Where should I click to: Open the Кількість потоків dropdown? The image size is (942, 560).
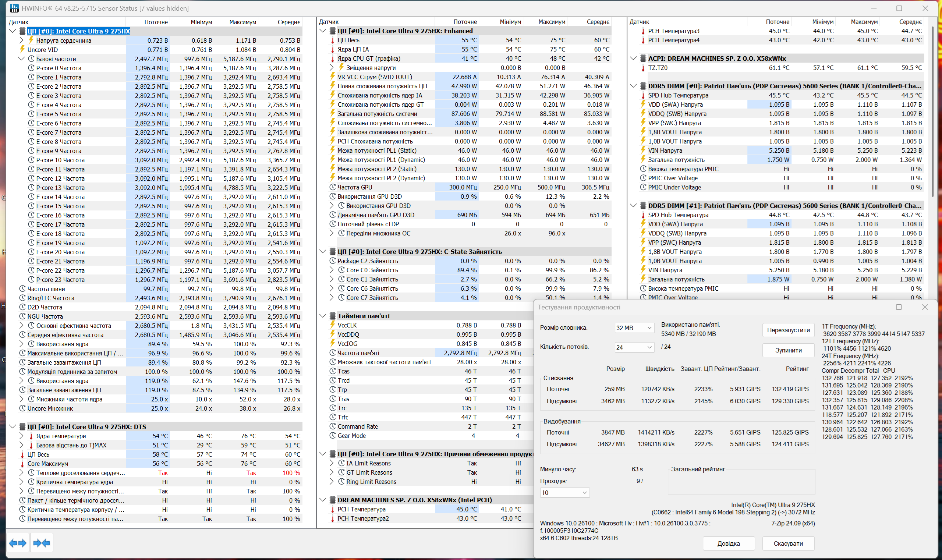(634, 347)
